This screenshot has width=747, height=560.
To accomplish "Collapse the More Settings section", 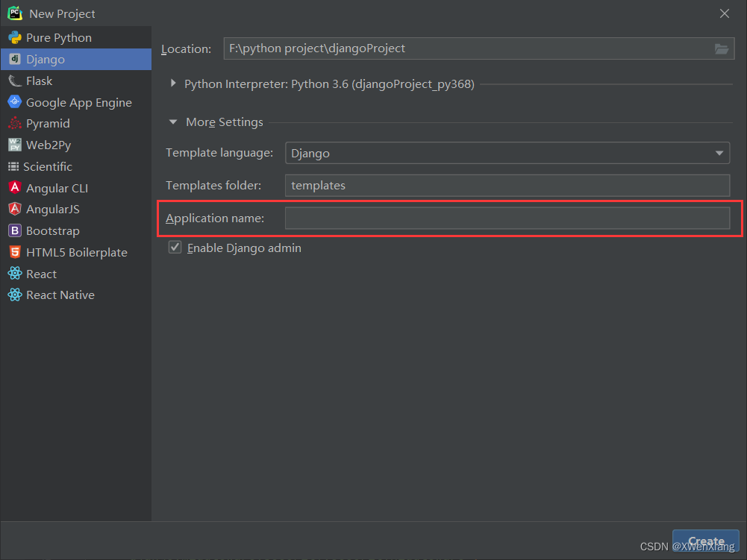I will tap(172, 122).
